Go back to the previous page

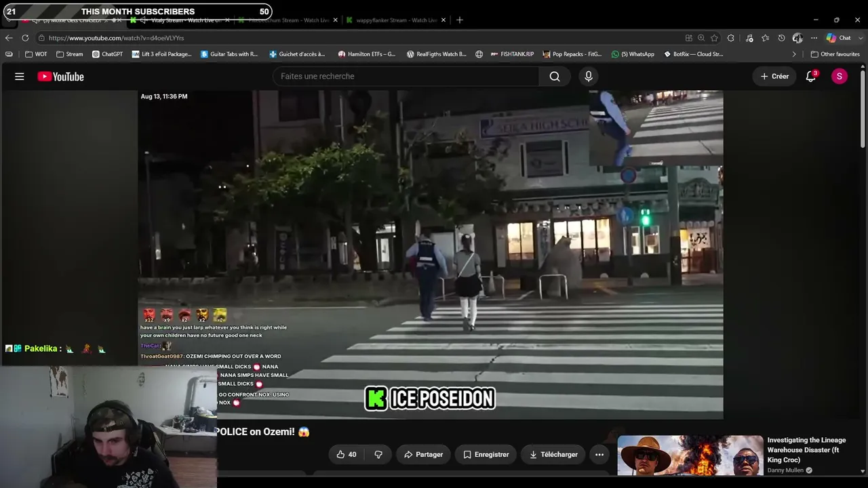[9, 38]
